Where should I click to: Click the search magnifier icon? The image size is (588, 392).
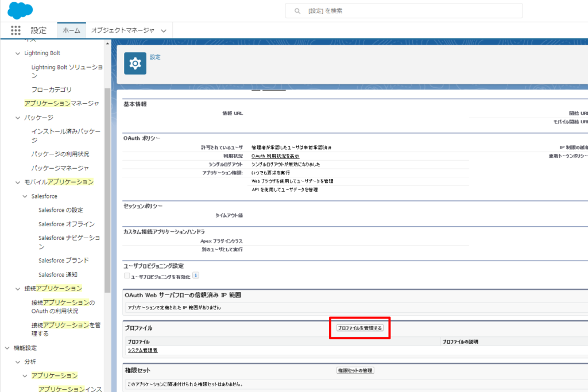pyautogui.click(x=297, y=11)
